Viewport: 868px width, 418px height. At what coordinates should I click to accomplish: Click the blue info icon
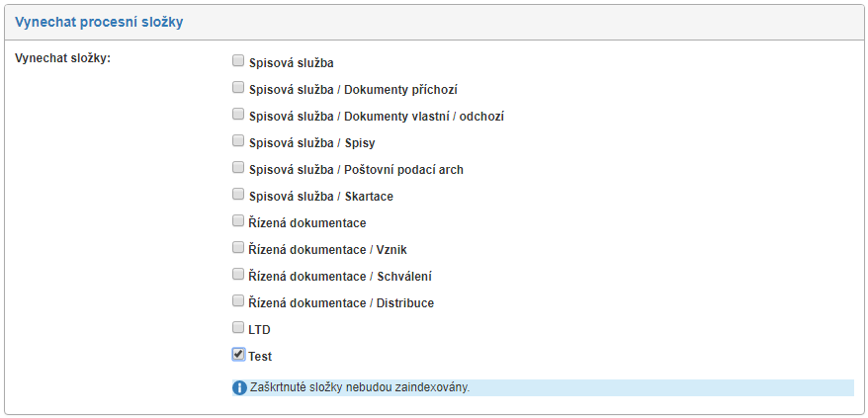(x=239, y=387)
